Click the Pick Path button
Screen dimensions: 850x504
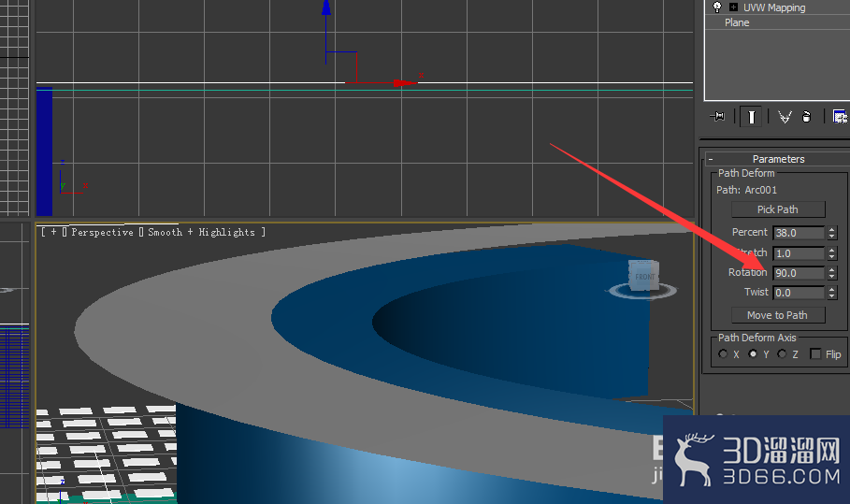778,209
